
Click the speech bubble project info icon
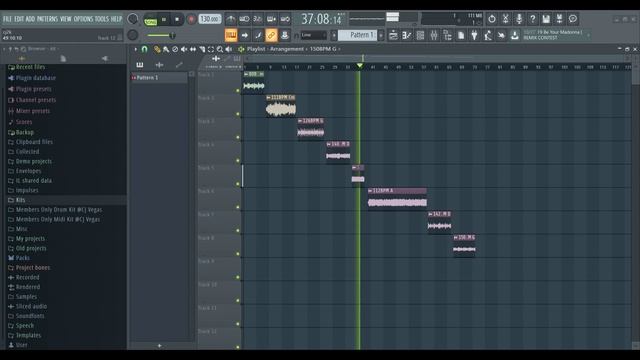[573, 19]
